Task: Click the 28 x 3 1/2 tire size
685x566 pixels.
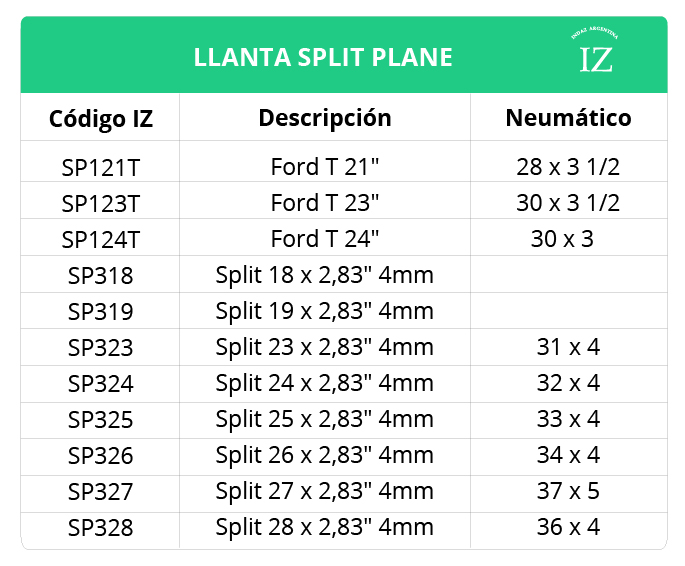Action: click(x=568, y=167)
